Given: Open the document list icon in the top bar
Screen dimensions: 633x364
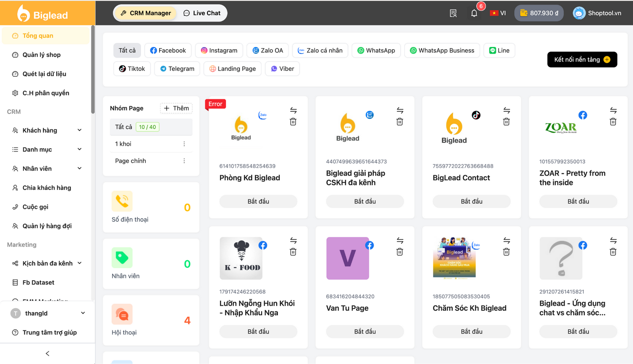Looking at the screenshot, I should [453, 13].
